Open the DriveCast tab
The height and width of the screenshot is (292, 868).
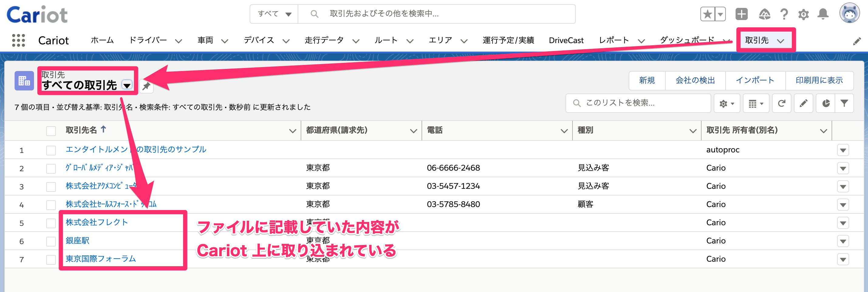coord(566,40)
